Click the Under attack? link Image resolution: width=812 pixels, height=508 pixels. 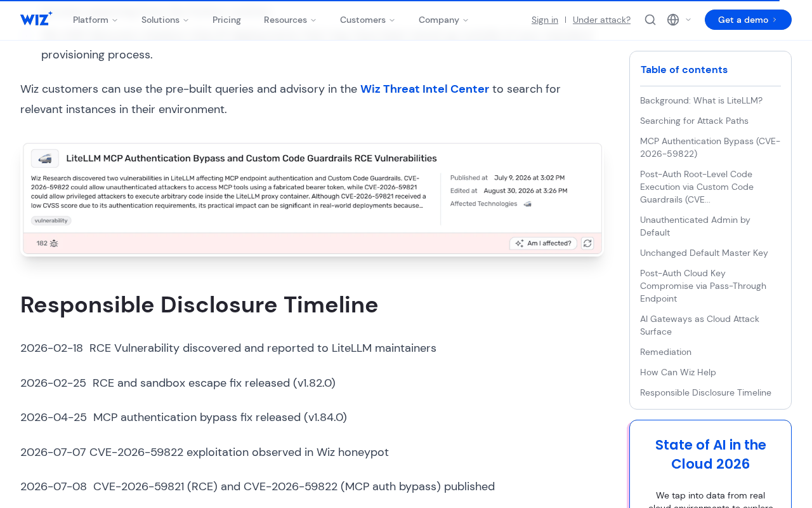601,20
